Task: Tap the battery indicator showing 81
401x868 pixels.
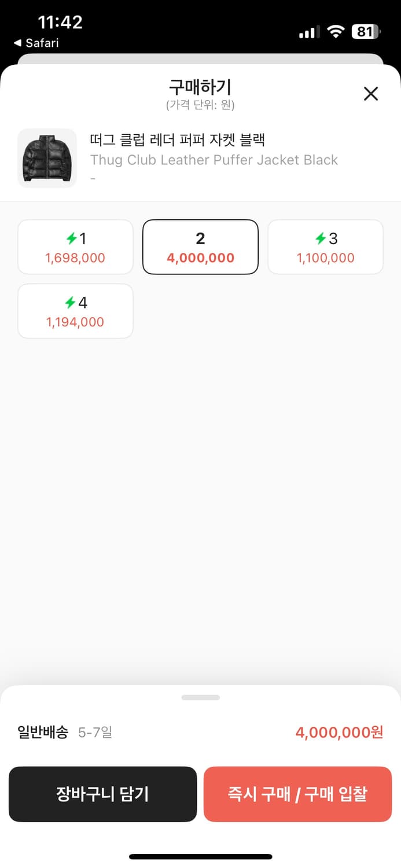Action: [365, 32]
